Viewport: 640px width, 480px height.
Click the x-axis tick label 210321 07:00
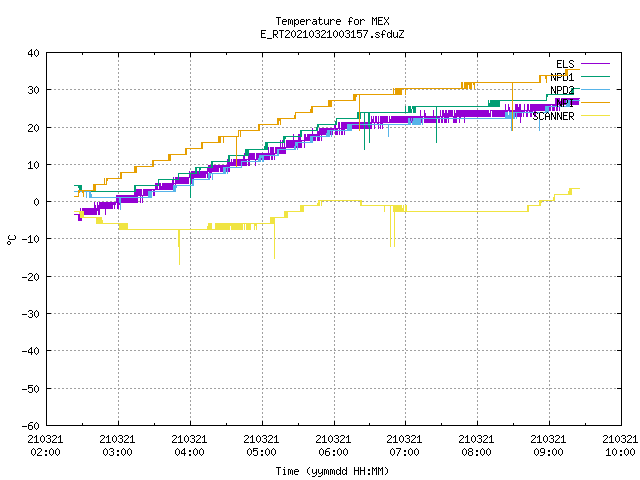[x=404, y=446]
